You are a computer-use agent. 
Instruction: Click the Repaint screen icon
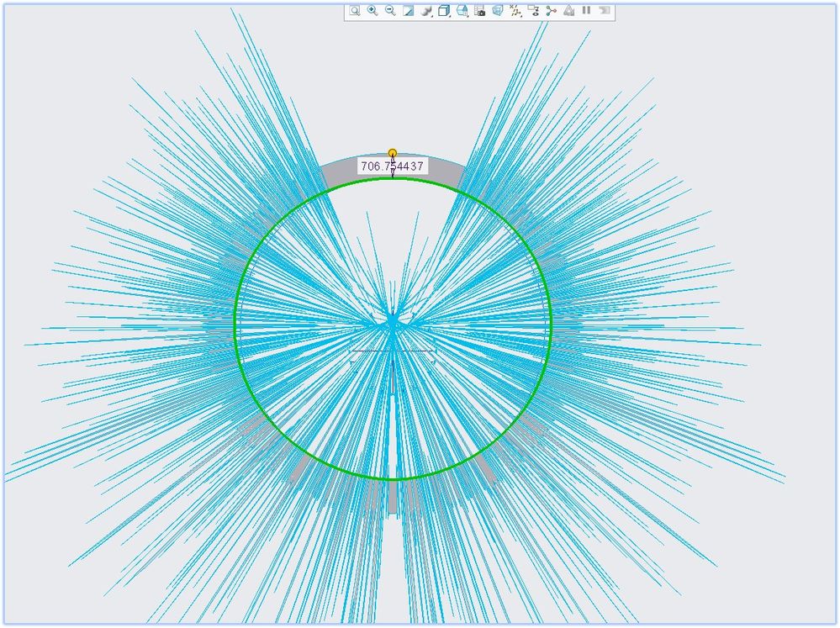click(x=408, y=11)
